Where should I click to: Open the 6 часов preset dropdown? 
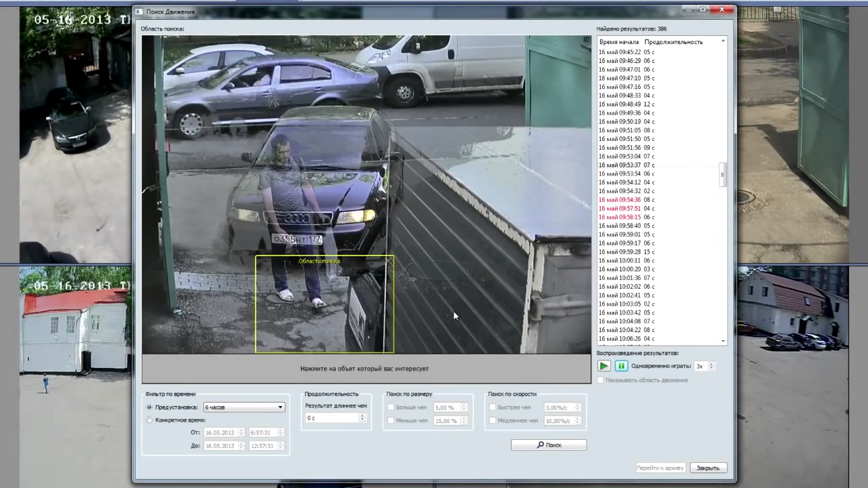click(x=244, y=407)
